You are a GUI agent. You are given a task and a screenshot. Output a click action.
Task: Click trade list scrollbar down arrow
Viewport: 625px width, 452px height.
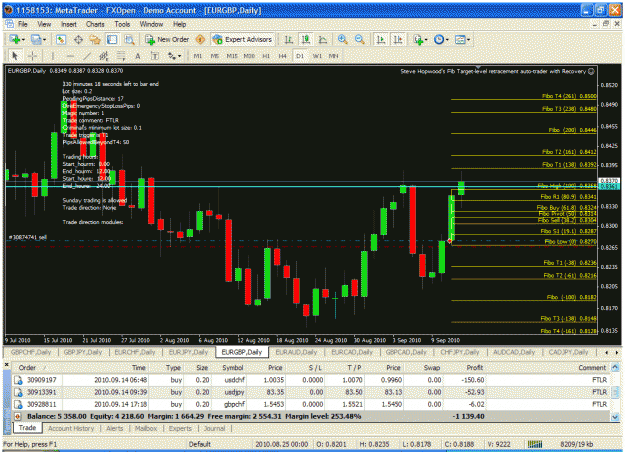(x=615, y=417)
